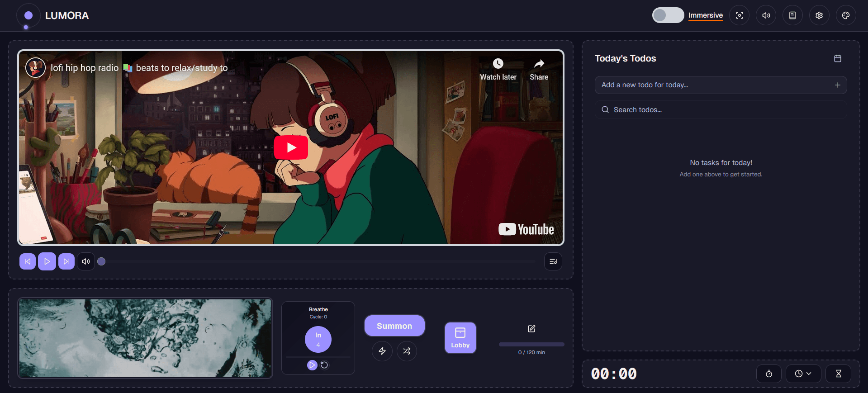Open the settings gear icon

click(x=819, y=15)
